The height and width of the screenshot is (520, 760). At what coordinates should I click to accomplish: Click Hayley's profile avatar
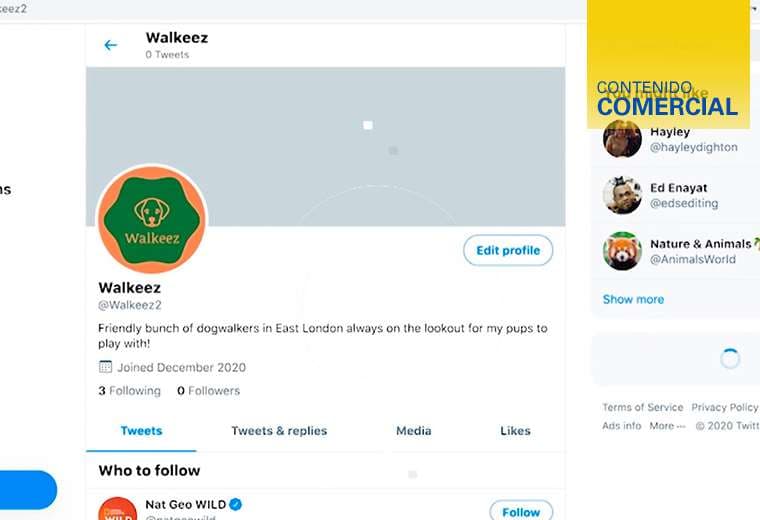coord(622,139)
